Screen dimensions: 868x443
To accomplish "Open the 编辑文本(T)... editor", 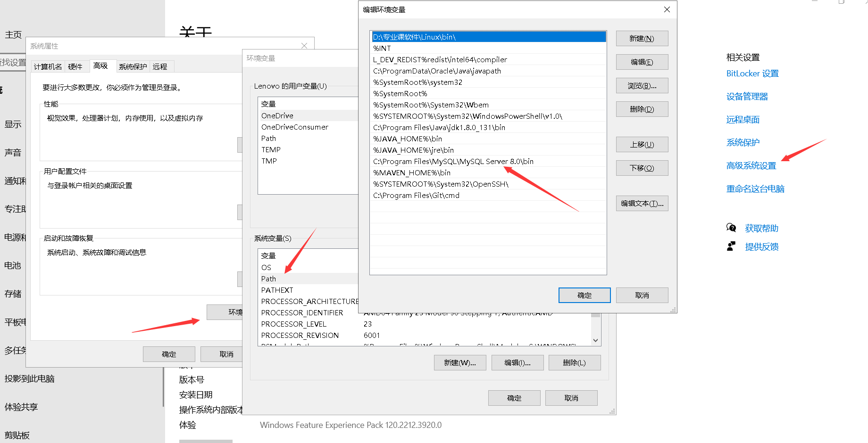I will tap(642, 204).
